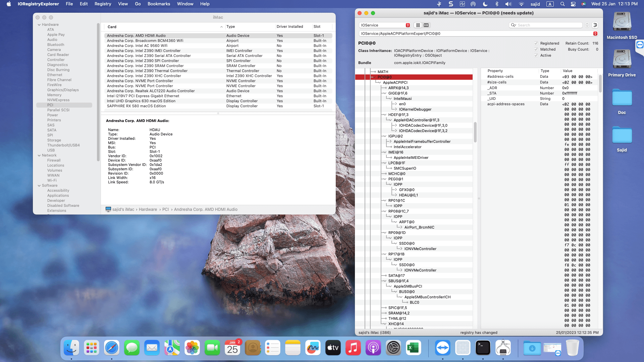This screenshot has height=362, width=644.
Task: Launch Microsoft Excel from the Dock
Action: pyautogui.click(x=414, y=348)
